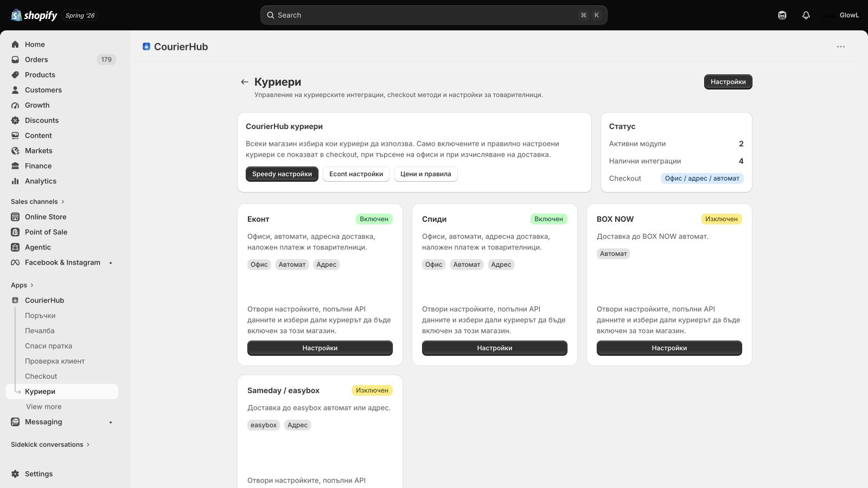
Task: Click the Messaging icon
Action: [15, 422]
